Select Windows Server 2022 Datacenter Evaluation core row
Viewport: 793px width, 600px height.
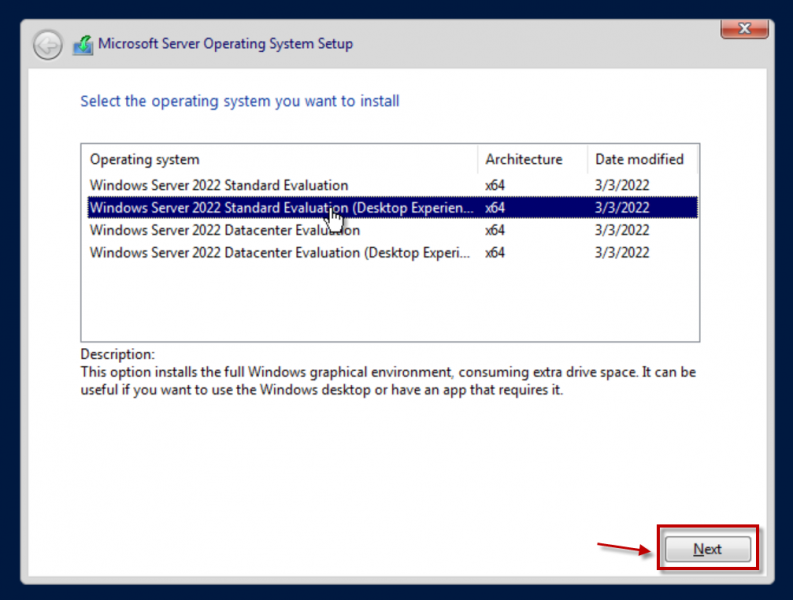click(x=392, y=230)
